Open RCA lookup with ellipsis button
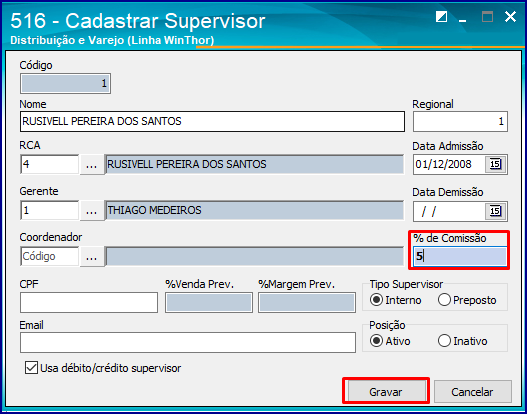 click(x=91, y=164)
